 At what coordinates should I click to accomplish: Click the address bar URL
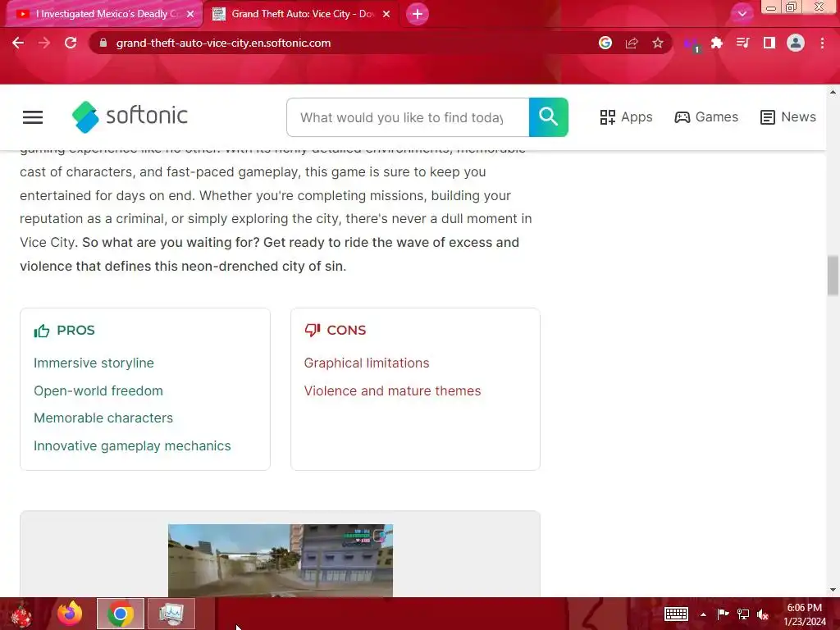click(223, 43)
